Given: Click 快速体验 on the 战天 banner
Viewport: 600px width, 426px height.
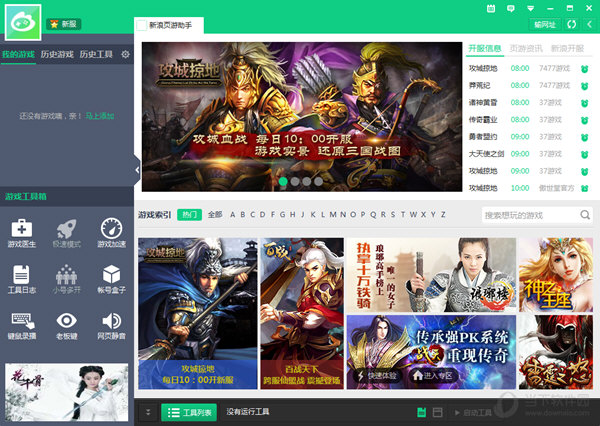Looking at the screenshot, I should pyautogui.click(x=377, y=375).
